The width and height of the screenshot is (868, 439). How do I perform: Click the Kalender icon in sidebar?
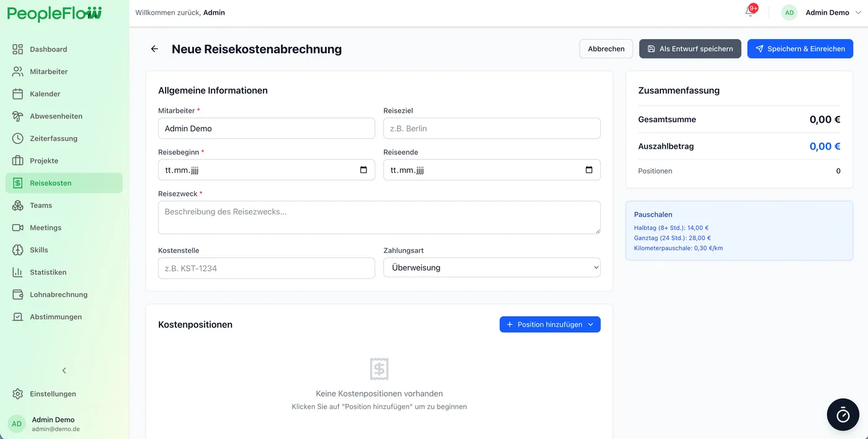click(x=17, y=94)
